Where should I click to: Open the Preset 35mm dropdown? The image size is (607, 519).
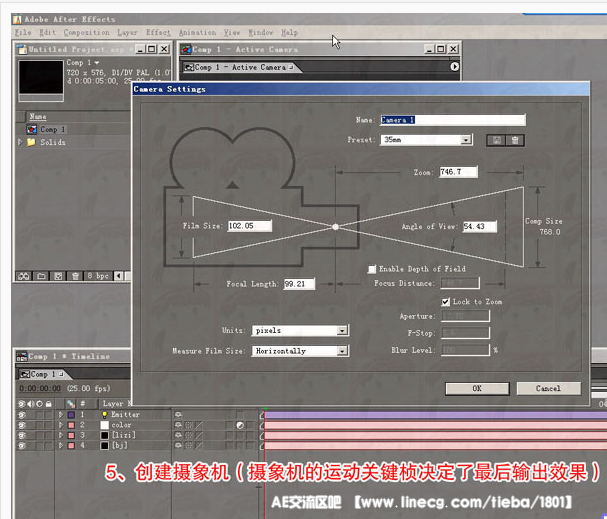[466, 140]
